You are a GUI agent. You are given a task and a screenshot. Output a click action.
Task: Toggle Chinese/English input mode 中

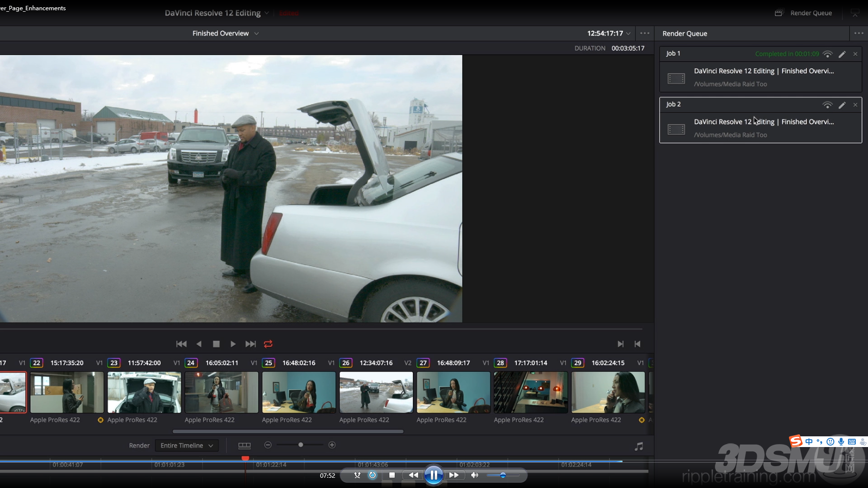809,442
